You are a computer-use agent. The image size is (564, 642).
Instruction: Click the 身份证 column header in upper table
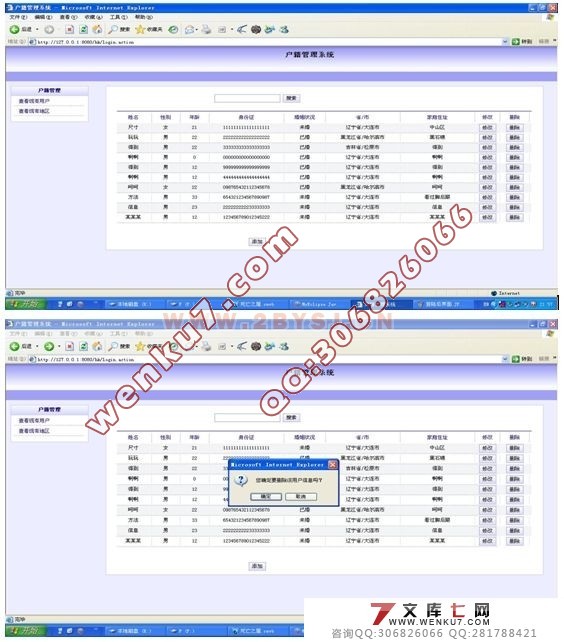coord(246,117)
